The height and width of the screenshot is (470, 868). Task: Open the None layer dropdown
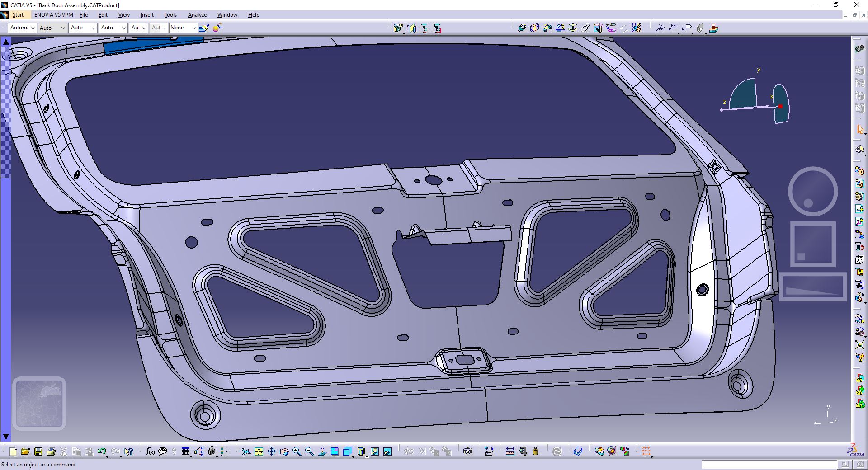coord(183,28)
